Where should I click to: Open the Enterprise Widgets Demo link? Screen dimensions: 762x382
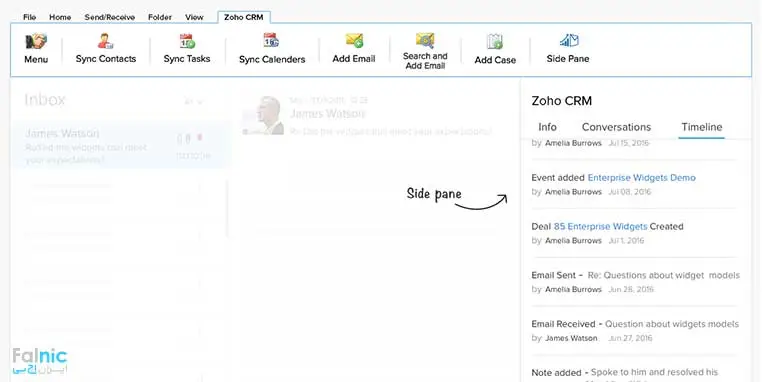(x=641, y=178)
